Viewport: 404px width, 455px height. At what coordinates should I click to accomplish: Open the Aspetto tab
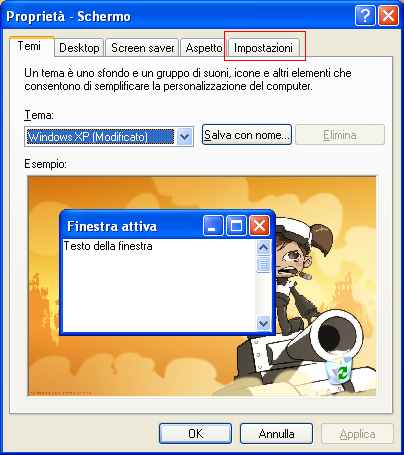click(204, 48)
